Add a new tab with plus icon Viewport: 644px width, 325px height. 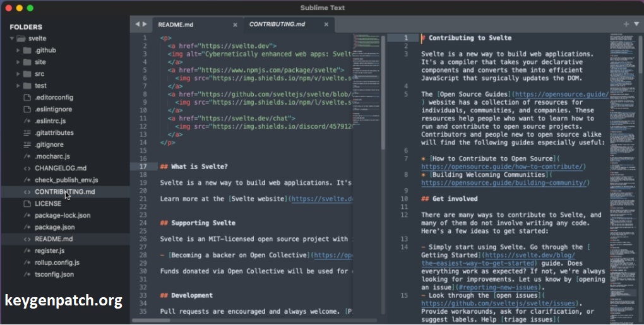[x=626, y=24]
